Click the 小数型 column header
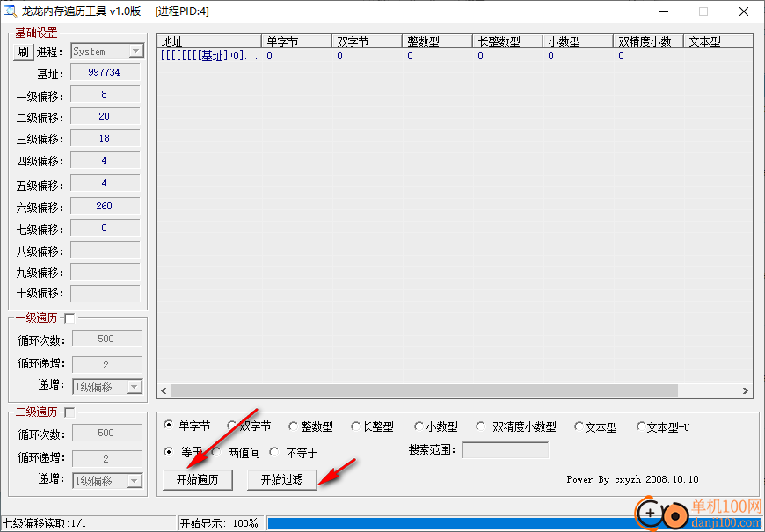The height and width of the screenshot is (532, 765). (578, 41)
